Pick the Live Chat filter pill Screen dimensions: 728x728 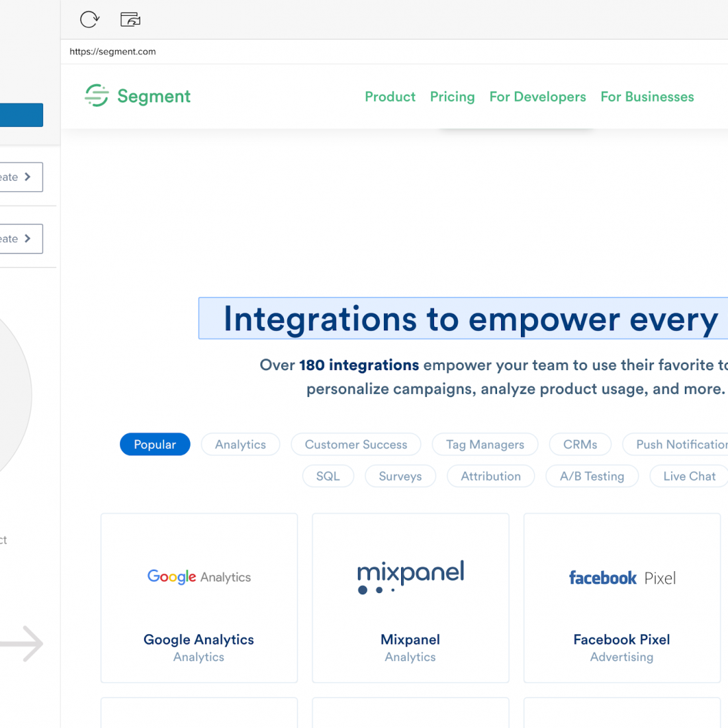pos(689,476)
